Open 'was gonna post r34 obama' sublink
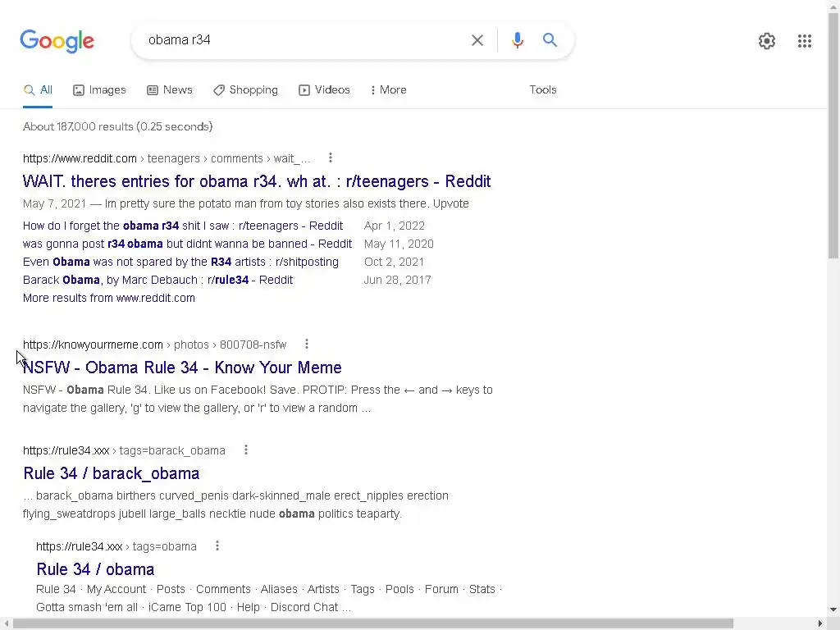The width and height of the screenshot is (840, 630). (x=187, y=244)
